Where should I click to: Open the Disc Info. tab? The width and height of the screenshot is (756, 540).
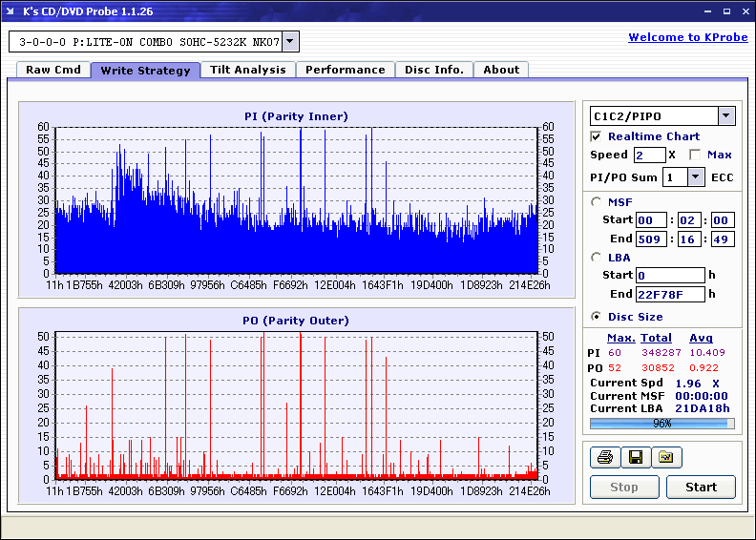434,70
